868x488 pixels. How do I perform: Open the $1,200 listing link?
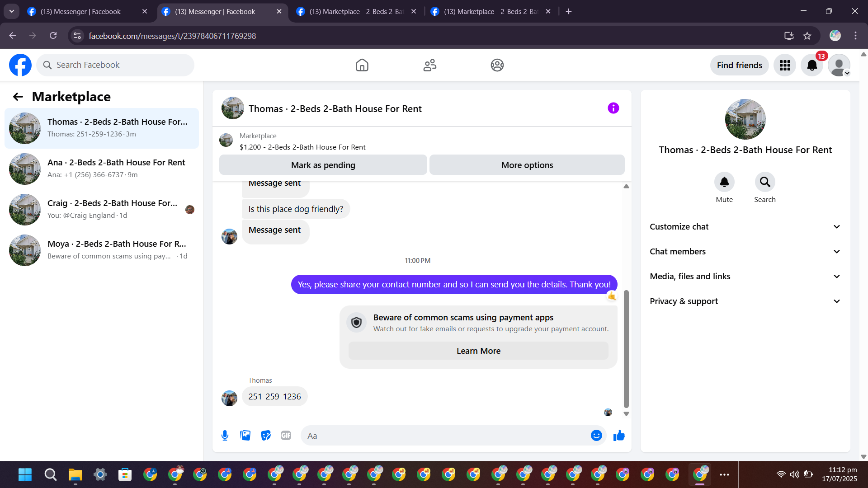pos(302,147)
